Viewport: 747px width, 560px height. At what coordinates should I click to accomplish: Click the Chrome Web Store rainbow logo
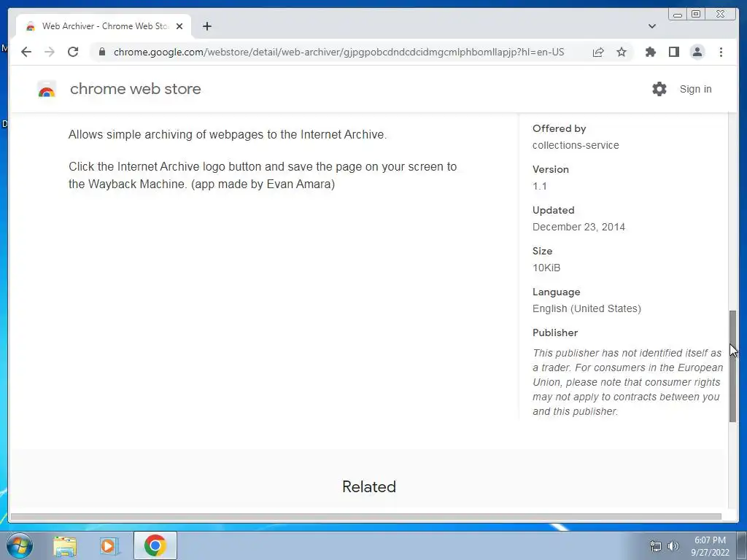pyautogui.click(x=47, y=89)
